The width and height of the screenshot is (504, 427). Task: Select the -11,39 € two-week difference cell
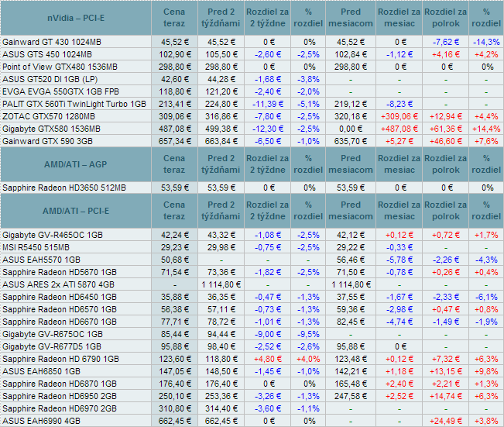[x=268, y=105]
